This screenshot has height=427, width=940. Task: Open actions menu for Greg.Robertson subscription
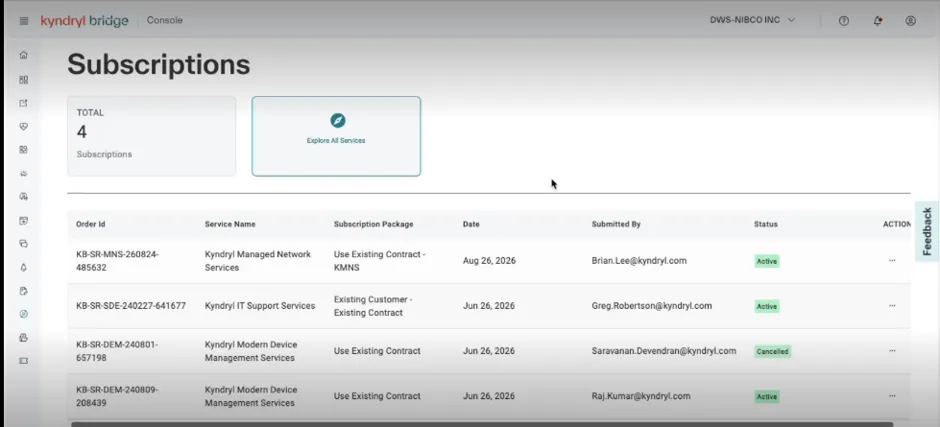click(892, 306)
